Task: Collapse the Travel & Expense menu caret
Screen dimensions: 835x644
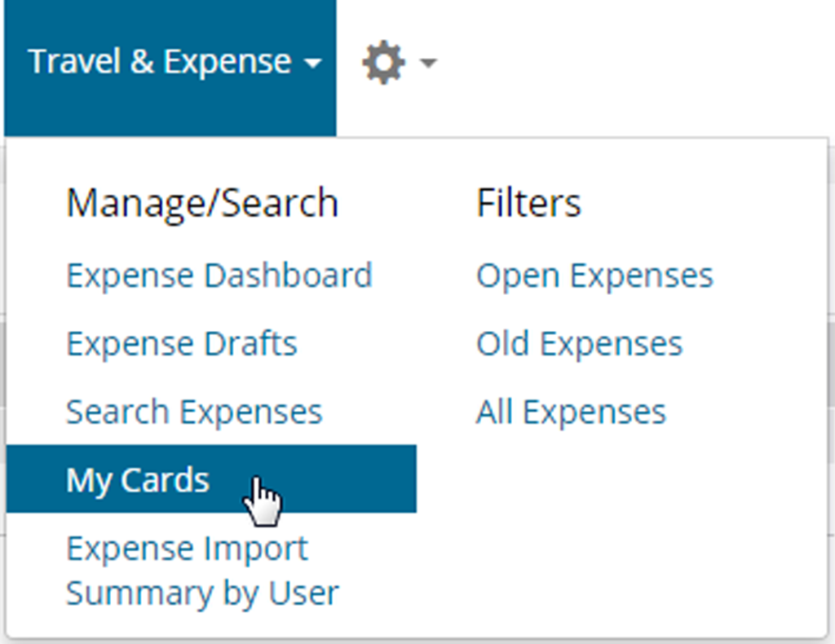Action: (312, 64)
